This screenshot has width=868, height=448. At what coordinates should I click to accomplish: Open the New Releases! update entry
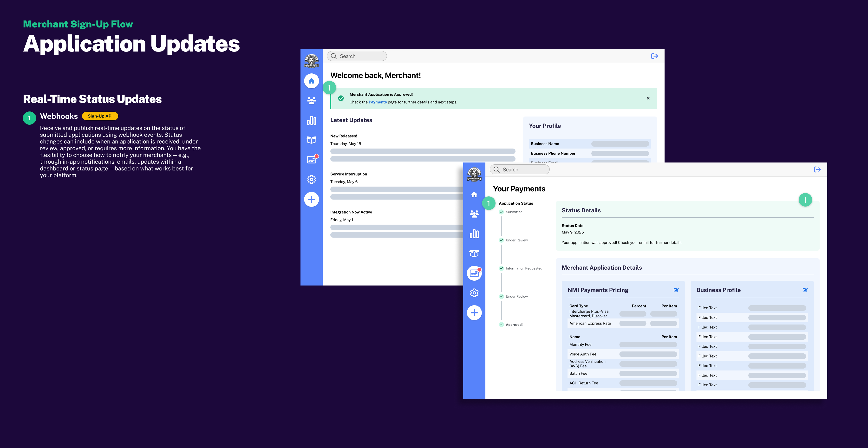click(x=343, y=136)
